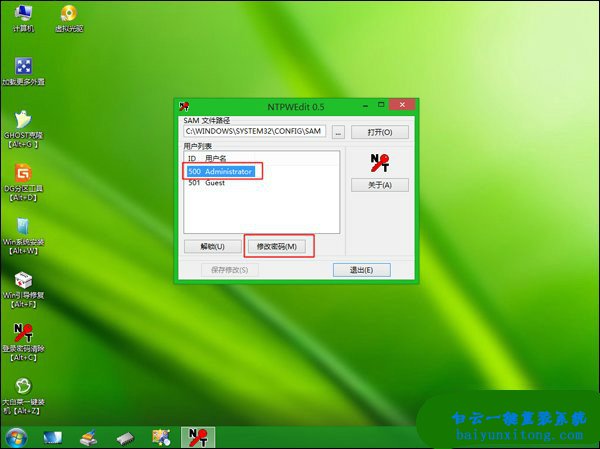Browse for SAM file with the ... button
The height and width of the screenshot is (449, 600).
pyautogui.click(x=338, y=132)
